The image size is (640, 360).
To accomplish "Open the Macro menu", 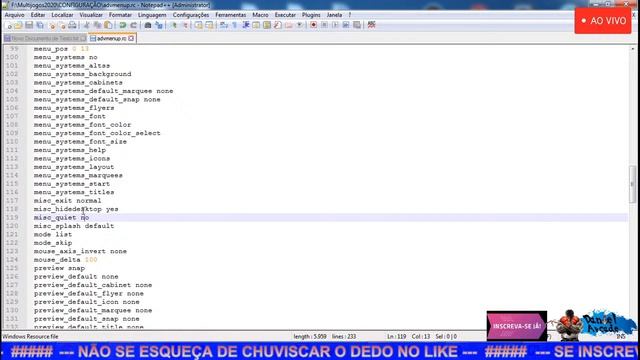I will [x=260, y=15].
